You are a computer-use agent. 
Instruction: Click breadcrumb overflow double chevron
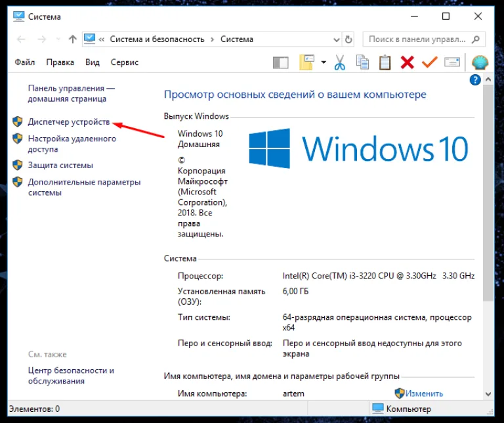click(x=102, y=39)
